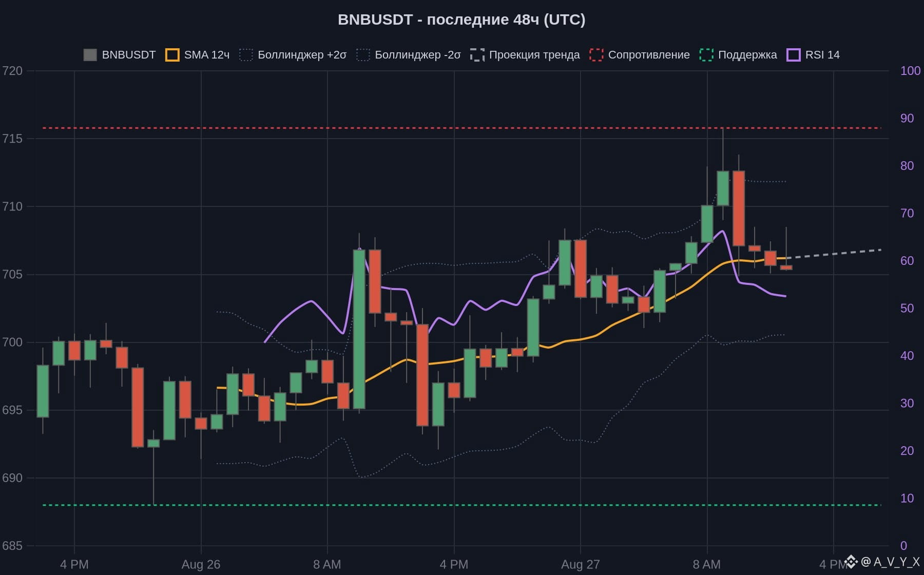Toggle the BNBUSDT legend swatch
This screenshot has height=575, width=924.
[90, 55]
